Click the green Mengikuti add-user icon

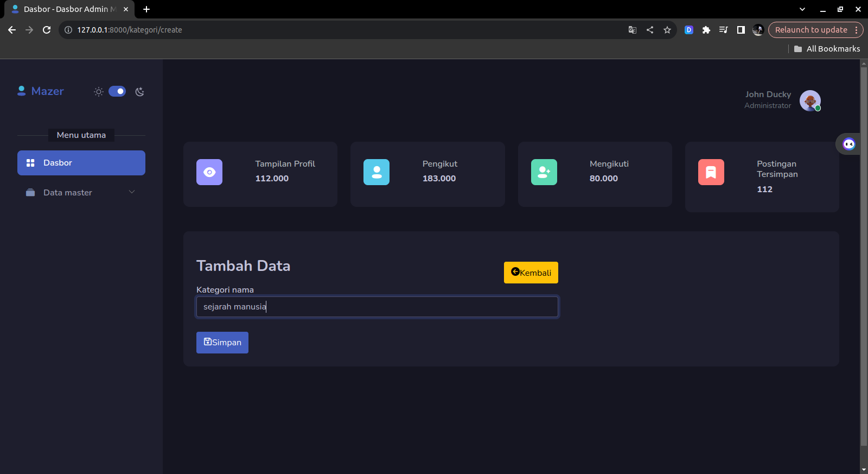coord(544,172)
